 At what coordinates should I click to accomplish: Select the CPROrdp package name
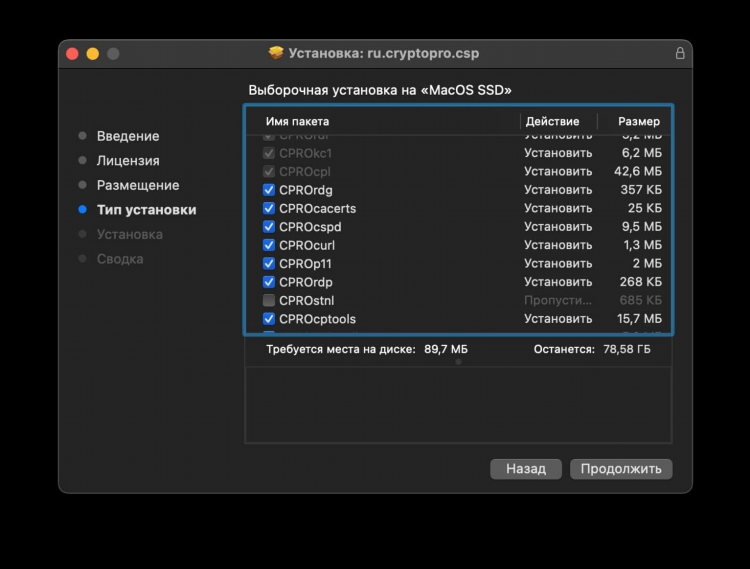pyautogui.click(x=306, y=282)
